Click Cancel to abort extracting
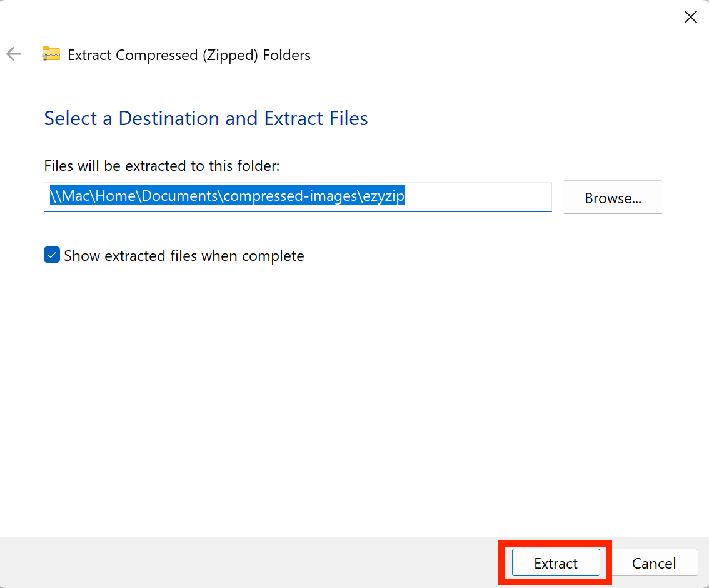 tap(654, 562)
